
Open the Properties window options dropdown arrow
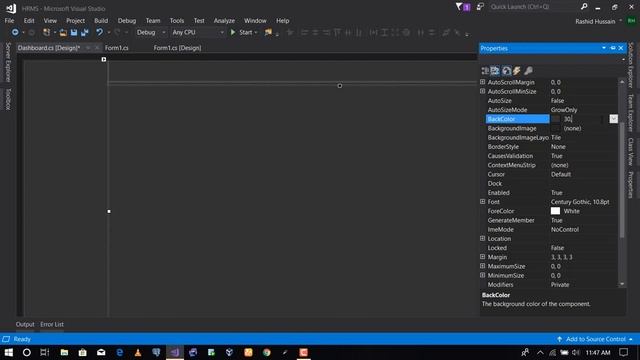click(604, 48)
